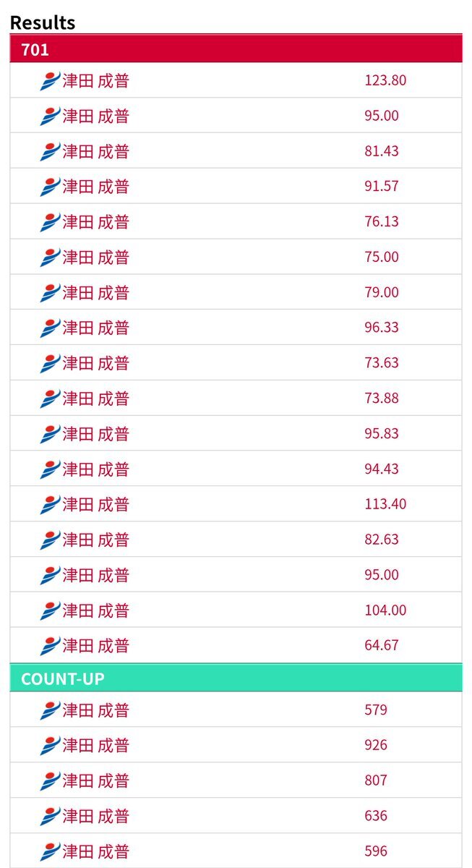Select the 94.43 result score

[382, 469]
